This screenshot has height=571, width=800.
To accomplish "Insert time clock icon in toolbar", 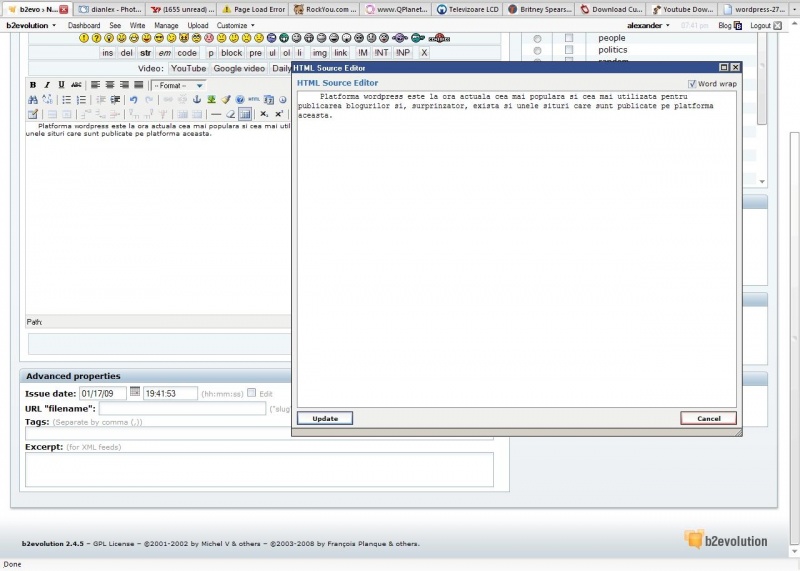I will [283, 100].
